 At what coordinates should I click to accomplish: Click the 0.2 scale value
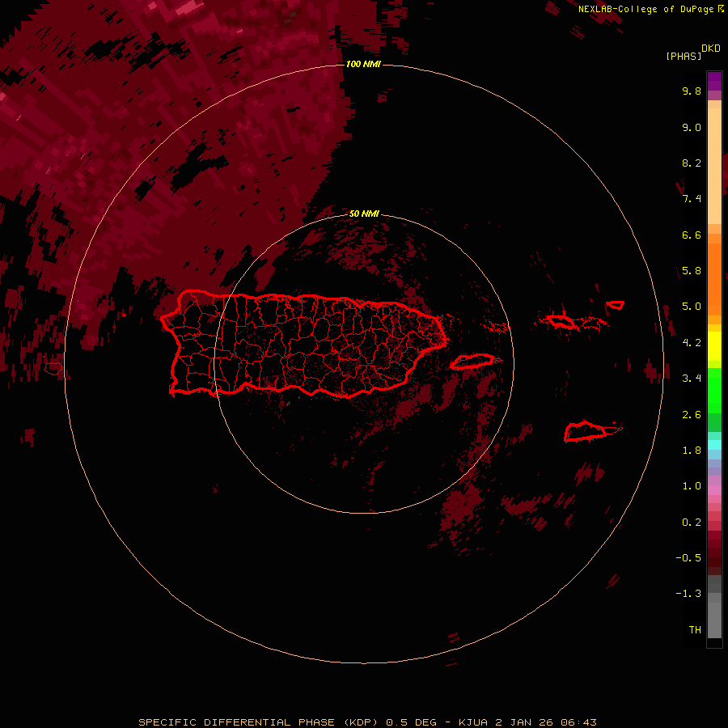692,523
